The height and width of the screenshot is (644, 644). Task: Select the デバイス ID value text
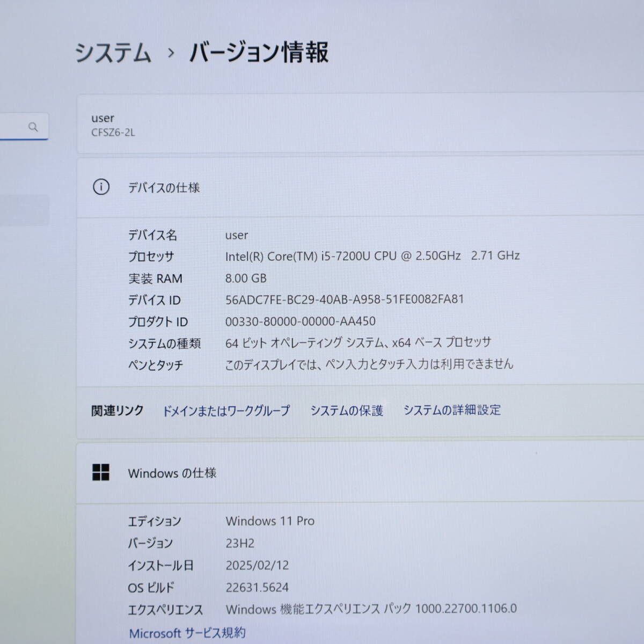(345, 299)
